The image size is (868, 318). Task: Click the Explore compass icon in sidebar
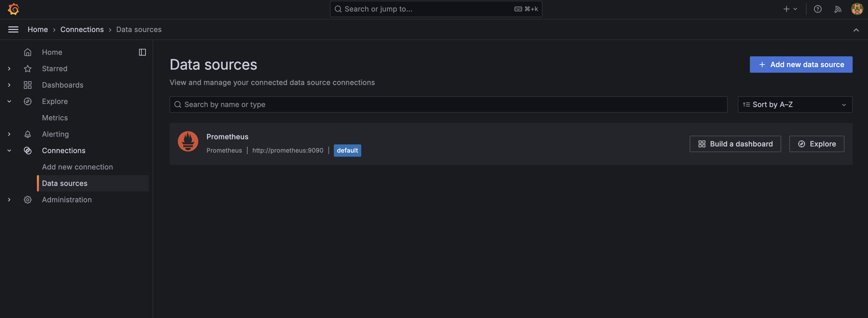click(x=28, y=101)
